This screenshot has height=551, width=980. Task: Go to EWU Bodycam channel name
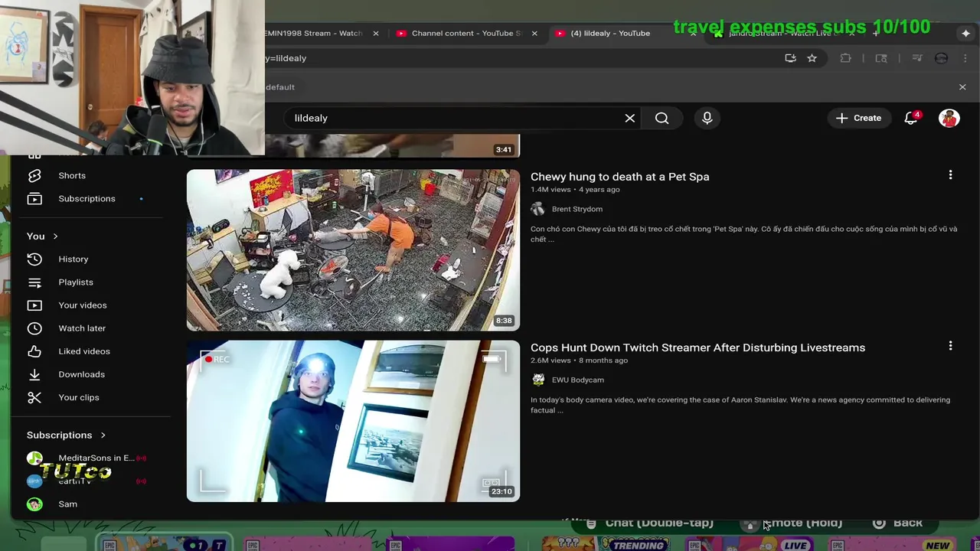point(578,380)
